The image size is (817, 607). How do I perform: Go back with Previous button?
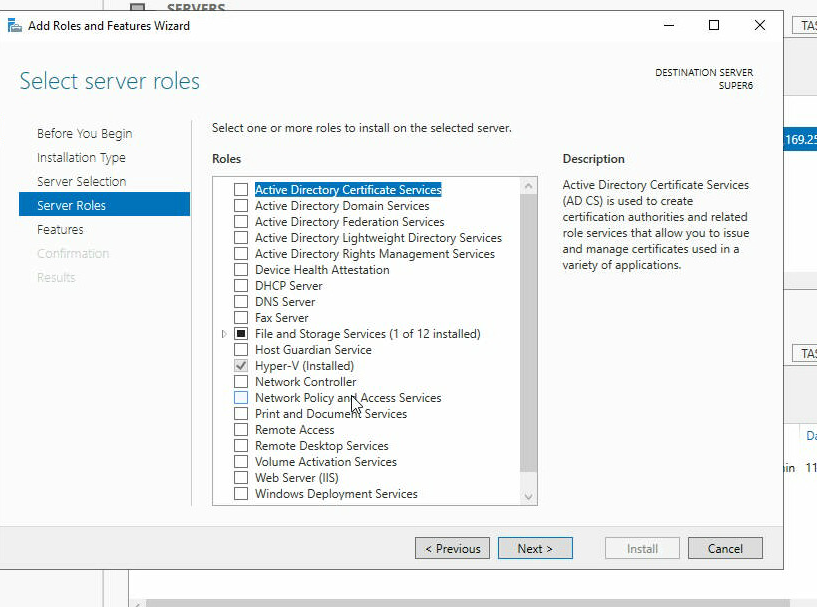pos(452,548)
